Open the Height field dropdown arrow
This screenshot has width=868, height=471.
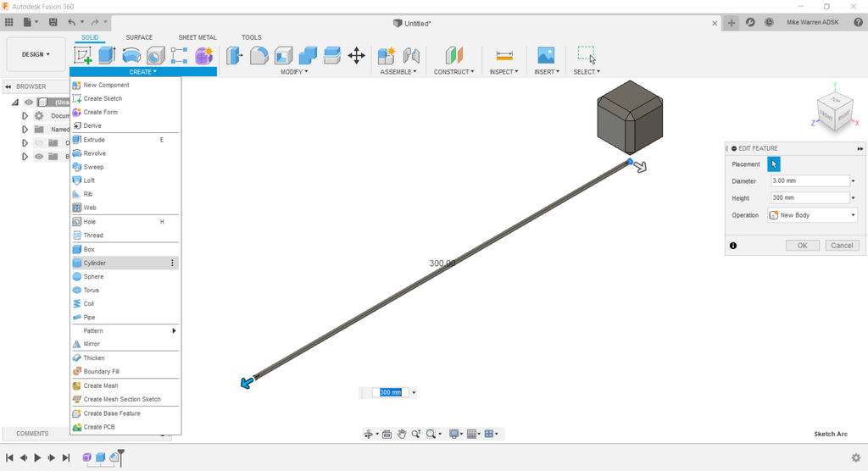click(853, 197)
